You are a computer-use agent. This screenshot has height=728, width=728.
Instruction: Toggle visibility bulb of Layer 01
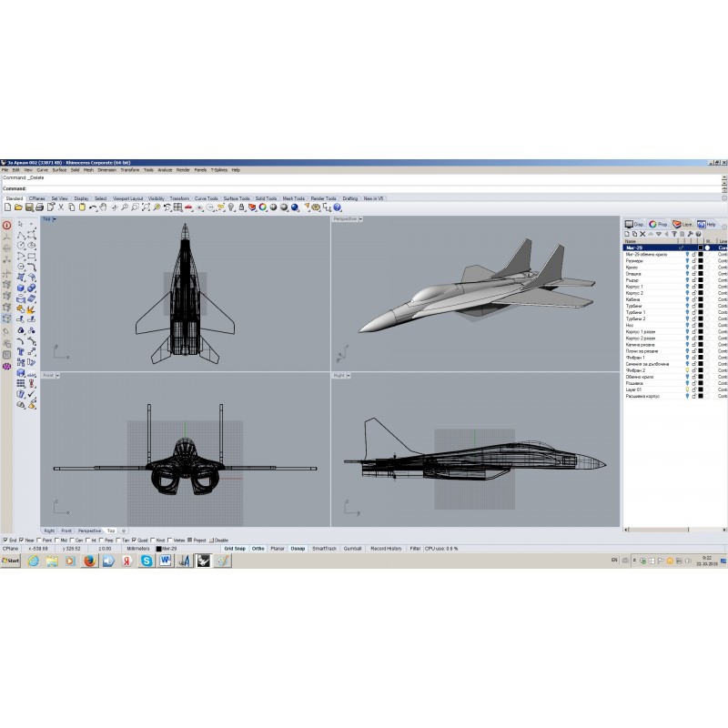coord(687,389)
